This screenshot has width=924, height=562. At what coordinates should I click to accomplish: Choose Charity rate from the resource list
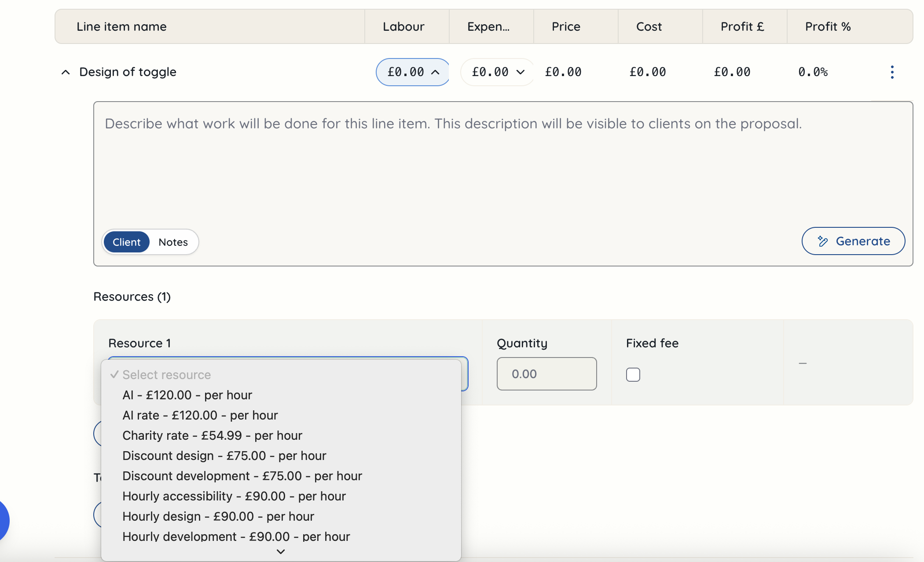coord(213,435)
